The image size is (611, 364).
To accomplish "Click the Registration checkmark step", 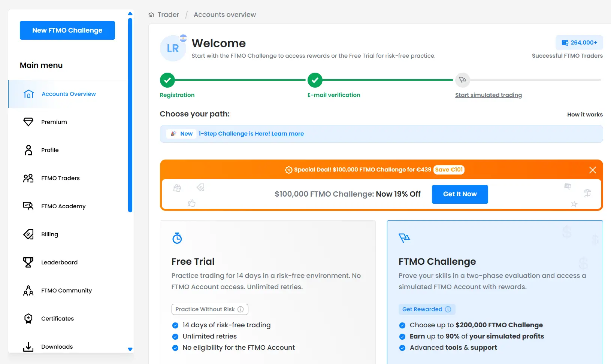I will 167,80.
